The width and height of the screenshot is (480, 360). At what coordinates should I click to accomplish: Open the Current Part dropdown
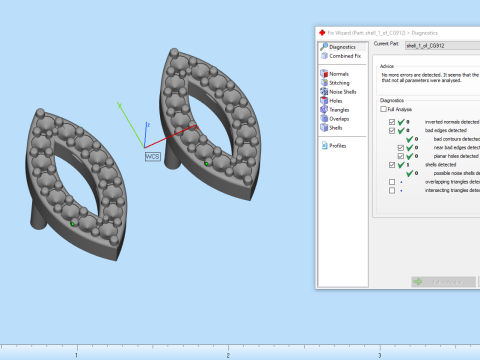(442, 46)
